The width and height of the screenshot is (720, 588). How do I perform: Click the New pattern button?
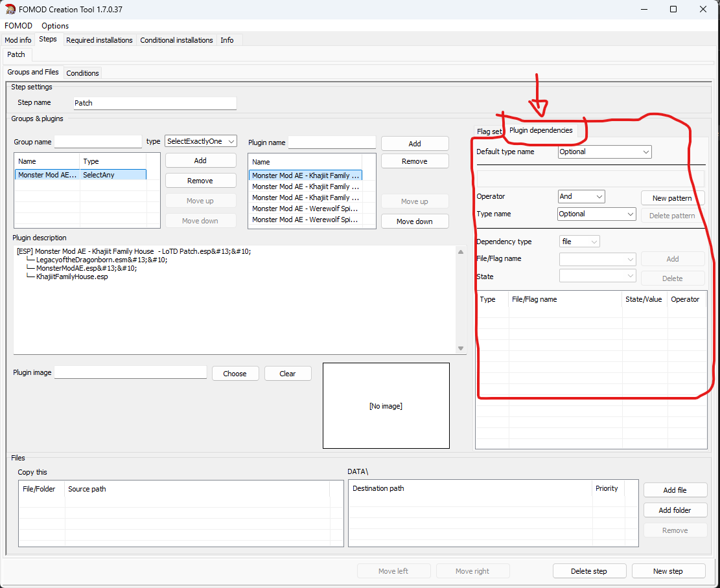pos(672,198)
